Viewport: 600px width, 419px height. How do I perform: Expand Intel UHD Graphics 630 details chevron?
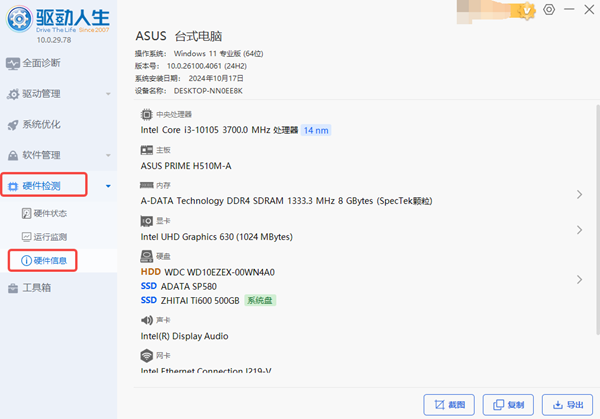pyautogui.click(x=579, y=230)
